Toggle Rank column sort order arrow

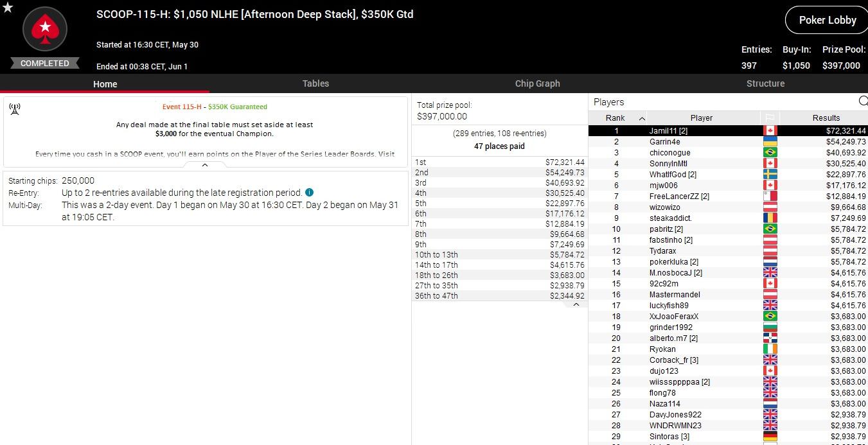click(x=641, y=118)
